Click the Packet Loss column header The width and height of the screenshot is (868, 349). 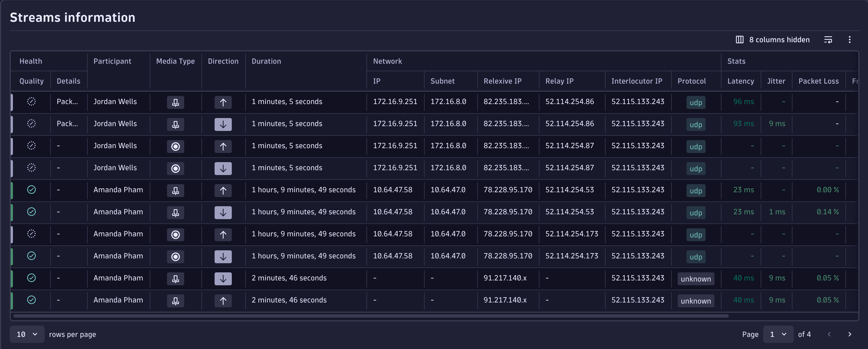818,81
